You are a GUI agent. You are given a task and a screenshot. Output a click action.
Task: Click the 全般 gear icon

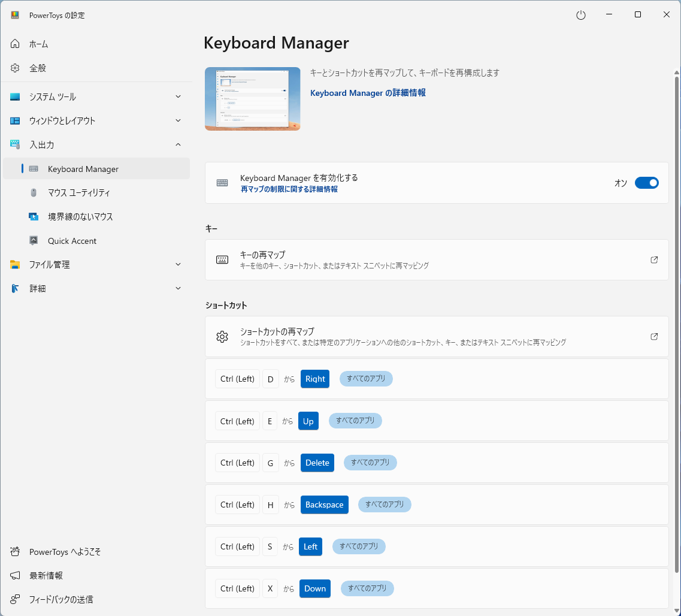coord(15,68)
